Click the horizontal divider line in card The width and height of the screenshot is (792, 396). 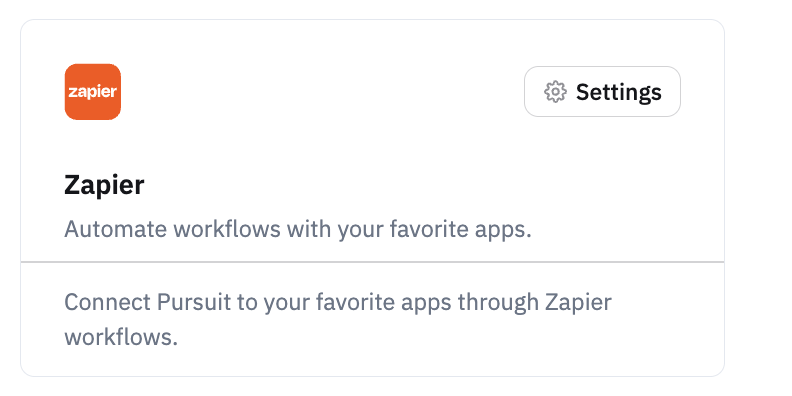pos(372,262)
